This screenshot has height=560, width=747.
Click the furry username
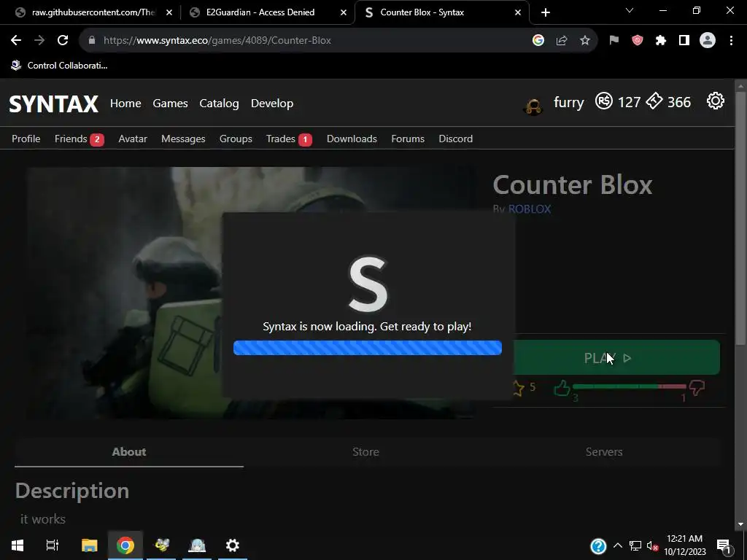point(569,102)
